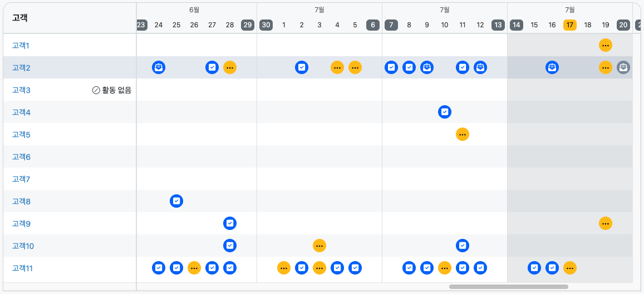
Task: Click the horizontal timeline scrollbar thumb
Action: coord(508,287)
